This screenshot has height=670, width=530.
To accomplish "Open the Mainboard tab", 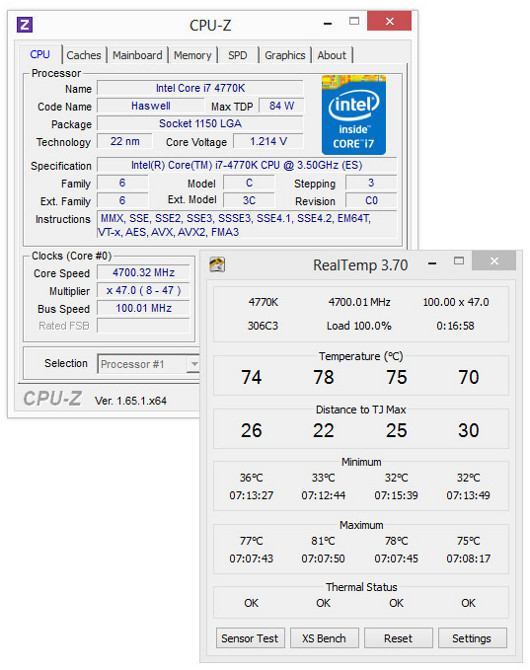I will [137, 55].
